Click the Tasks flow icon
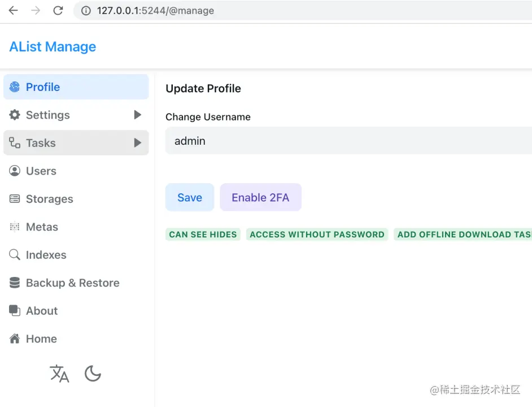532x407 pixels. (15, 143)
